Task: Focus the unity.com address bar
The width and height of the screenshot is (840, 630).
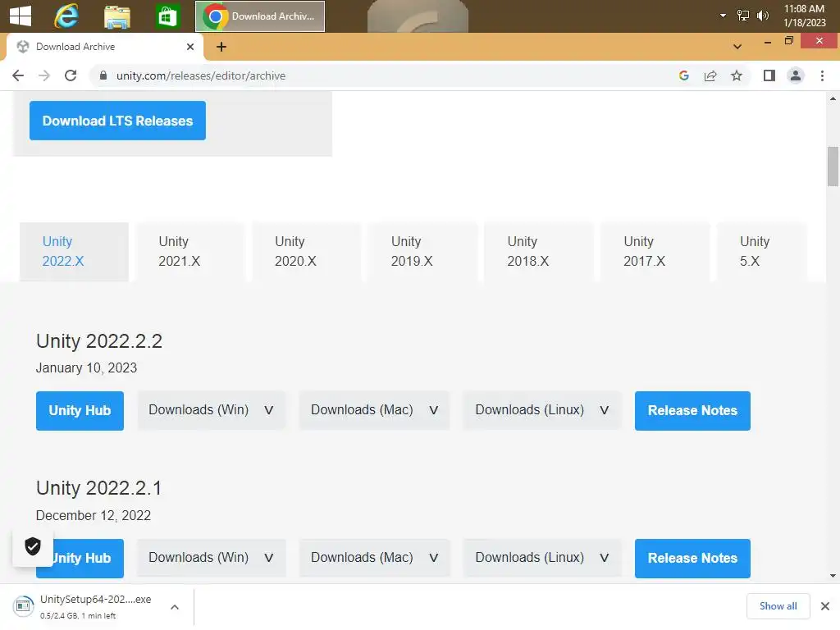Action: [375, 75]
